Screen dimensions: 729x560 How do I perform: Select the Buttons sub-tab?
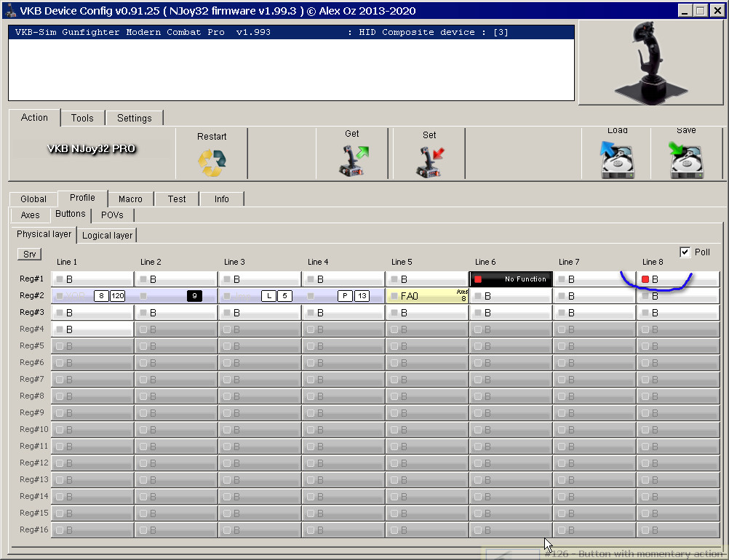point(70,214)
